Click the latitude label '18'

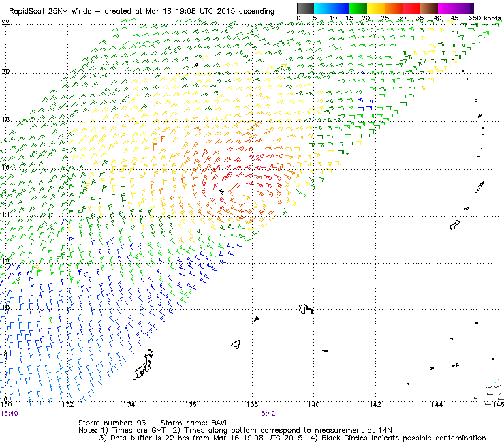pos(5,120)
